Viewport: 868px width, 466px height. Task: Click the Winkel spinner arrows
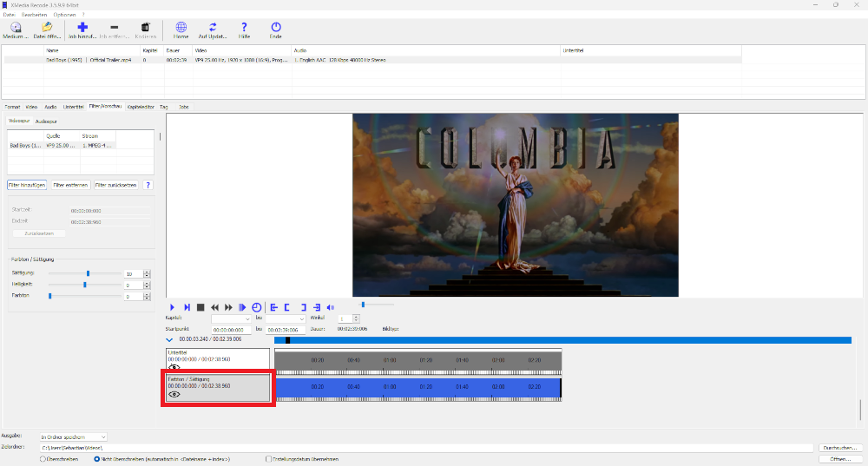(356, 318)
